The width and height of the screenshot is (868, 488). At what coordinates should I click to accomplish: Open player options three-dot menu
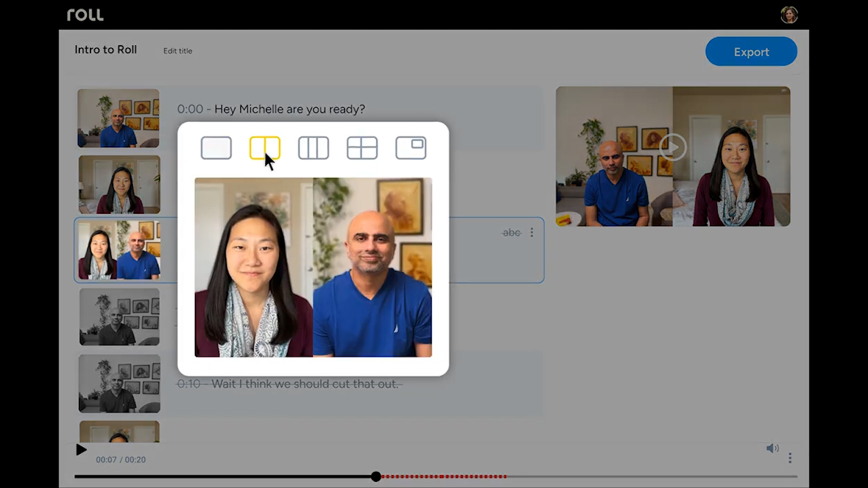(790, 458)
